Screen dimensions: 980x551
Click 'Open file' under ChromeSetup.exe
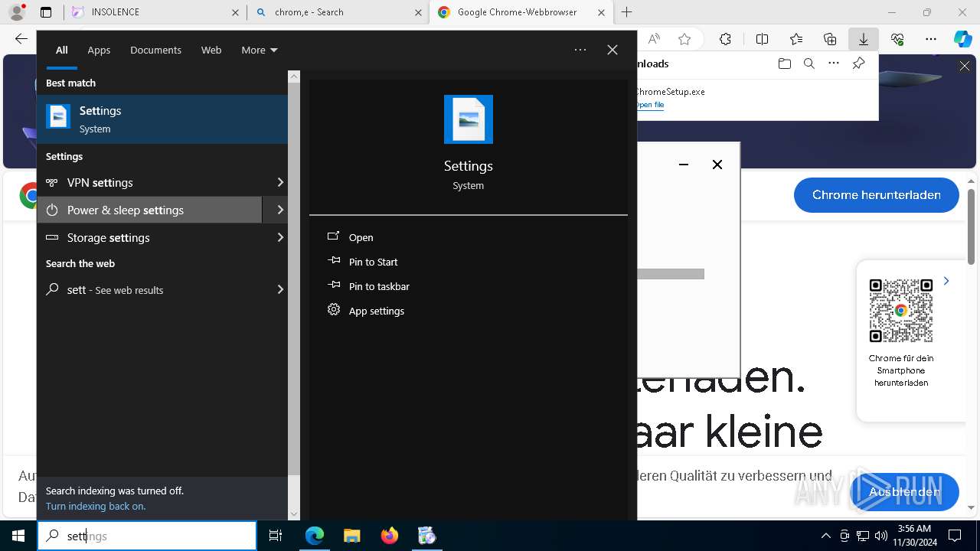click(x=650, y=105)
